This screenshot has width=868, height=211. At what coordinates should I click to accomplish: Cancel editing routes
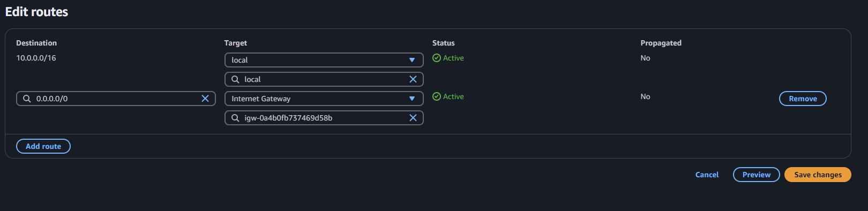click(707, 175)
